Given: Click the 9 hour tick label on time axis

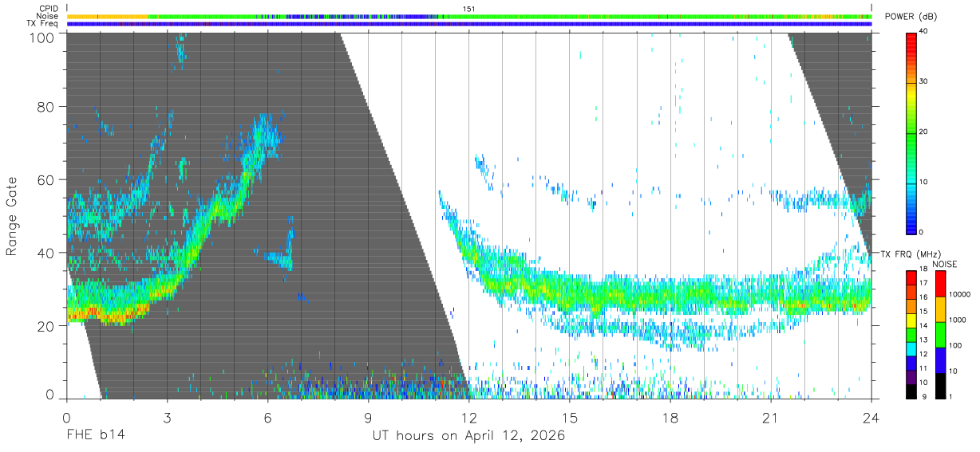Looking at the screenshot, I should pyautogui.click(x=368, y=417).
